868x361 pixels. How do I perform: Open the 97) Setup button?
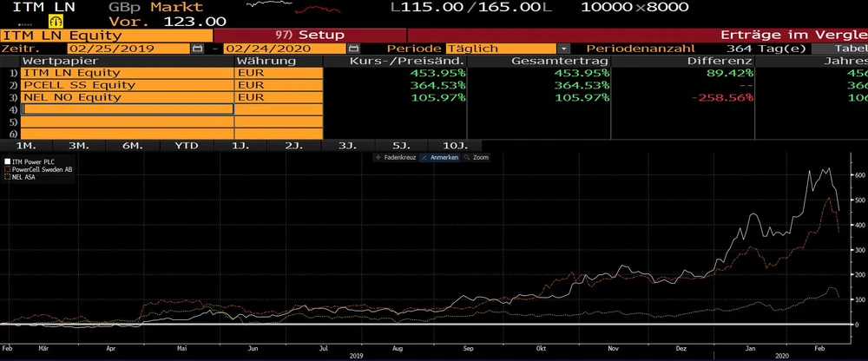(310, 35)
